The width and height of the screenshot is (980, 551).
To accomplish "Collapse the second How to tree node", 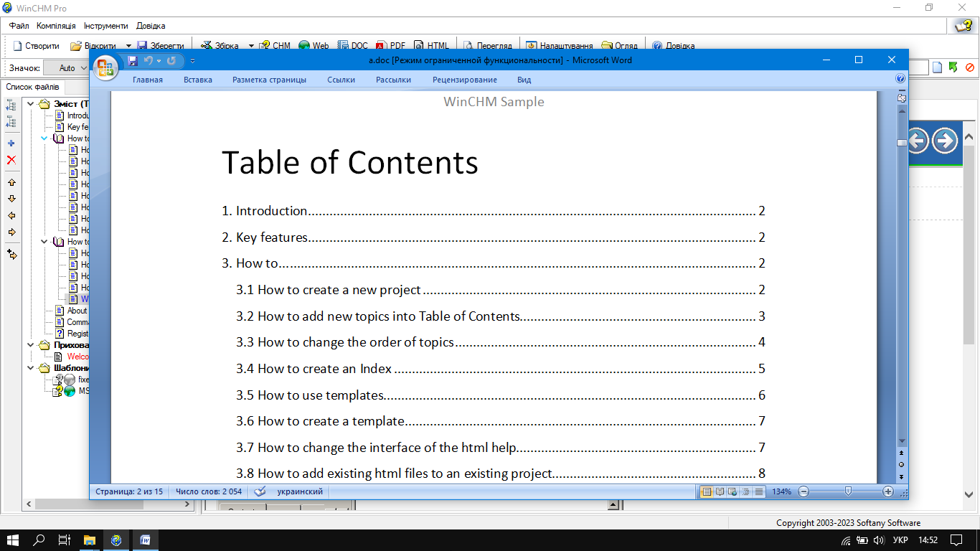I will click(44, 242).
